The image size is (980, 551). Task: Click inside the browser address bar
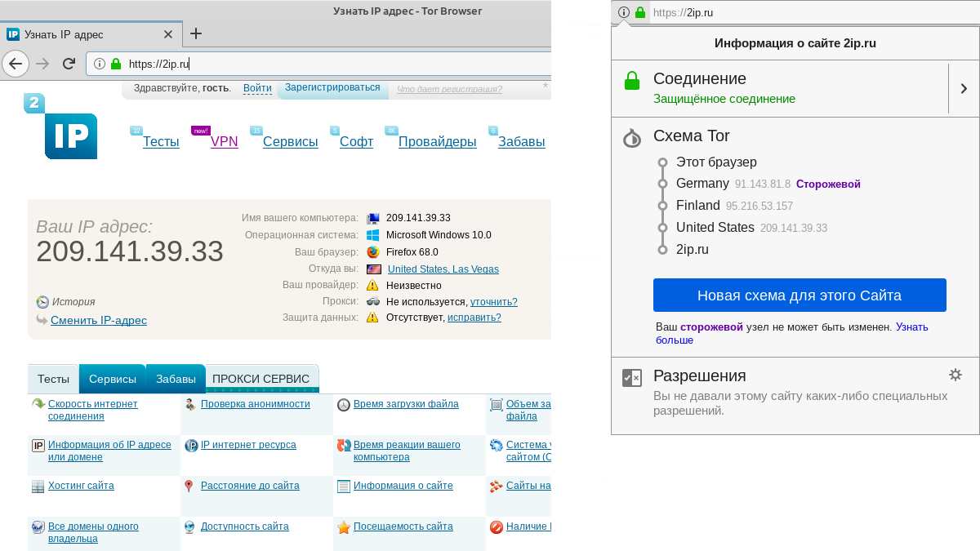pyautogui.click(x=245, y=62)
